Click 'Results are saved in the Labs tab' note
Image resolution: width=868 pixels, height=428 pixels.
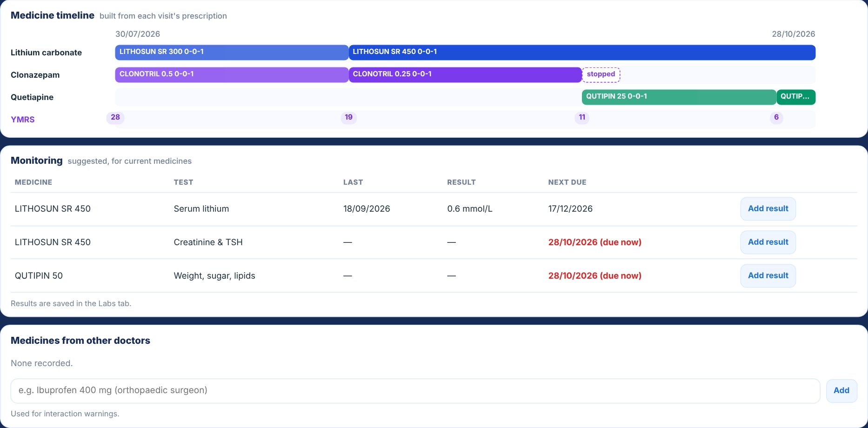pos(71,304)
